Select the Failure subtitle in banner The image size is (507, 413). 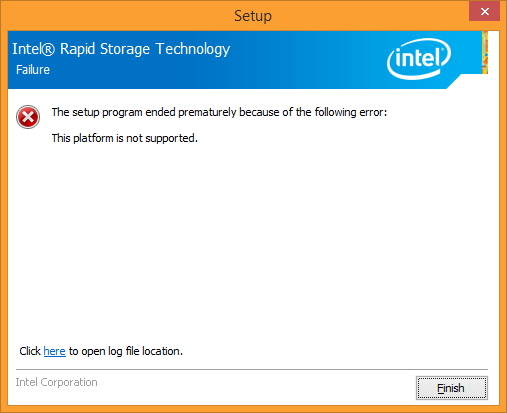click(x=33, y=70)
